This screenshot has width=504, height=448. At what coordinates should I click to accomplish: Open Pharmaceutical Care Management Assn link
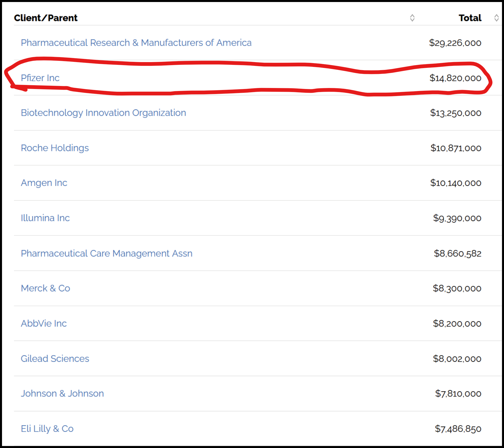pyautogui.click(x=107, y=253)
